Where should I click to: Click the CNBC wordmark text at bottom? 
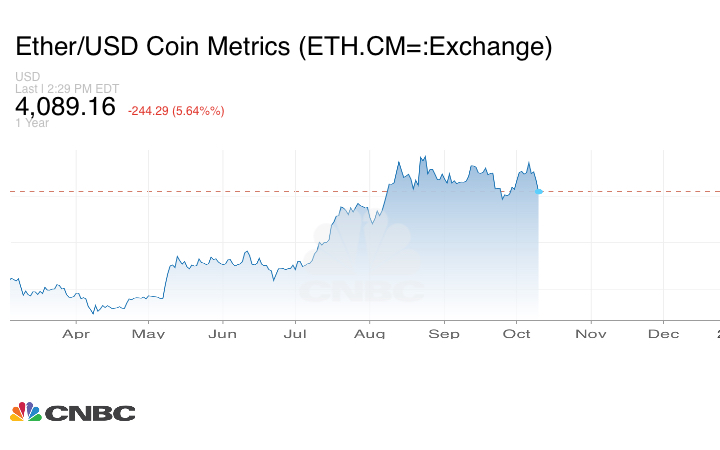click(x=90, y=413)
